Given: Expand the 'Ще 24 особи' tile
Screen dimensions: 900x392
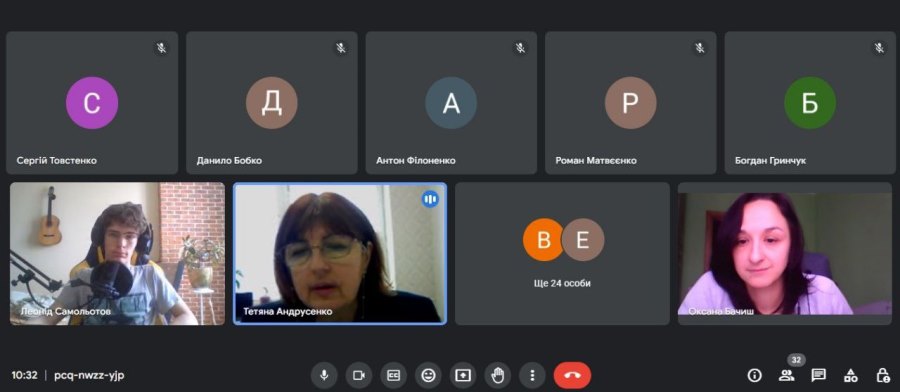Looking at the screenshot, I should pos(562,254).
